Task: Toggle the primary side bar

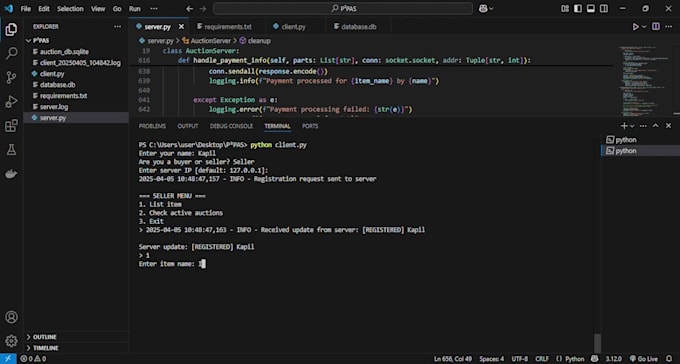Action: pos(578,9)
